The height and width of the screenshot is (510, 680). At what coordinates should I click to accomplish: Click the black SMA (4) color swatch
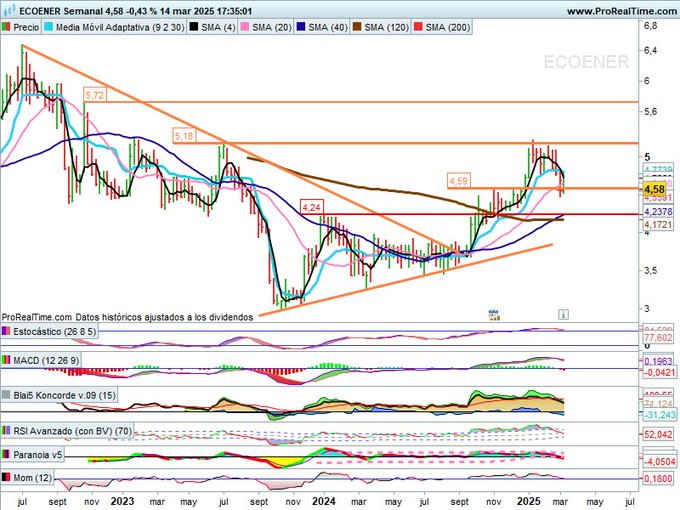coord(194,27)
